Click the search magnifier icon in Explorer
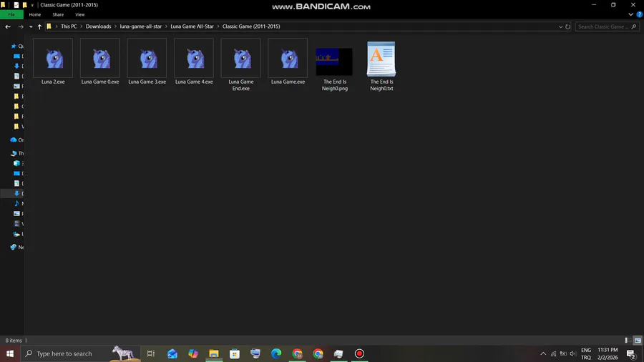 coord(634,26)
